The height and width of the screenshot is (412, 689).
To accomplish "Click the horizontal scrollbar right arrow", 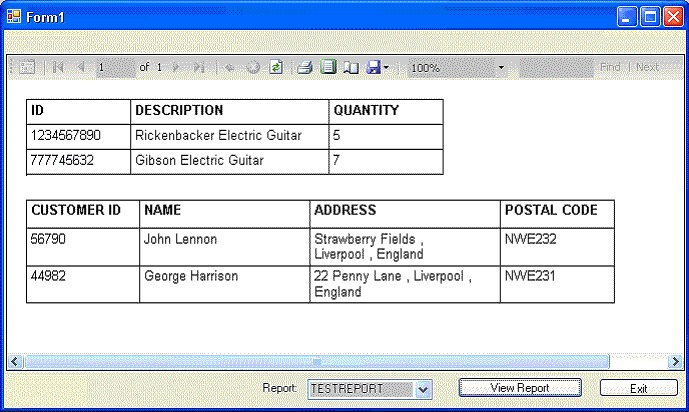I will click(674, 361).
